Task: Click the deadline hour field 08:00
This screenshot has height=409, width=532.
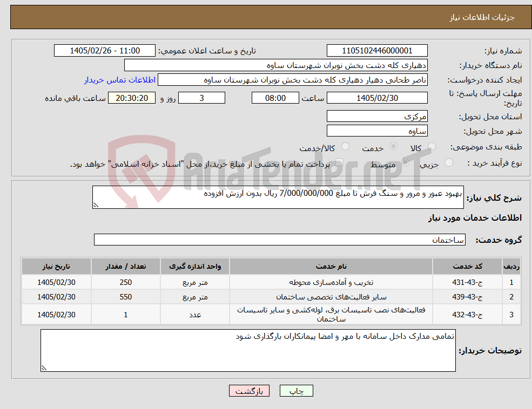Action: 275,98
